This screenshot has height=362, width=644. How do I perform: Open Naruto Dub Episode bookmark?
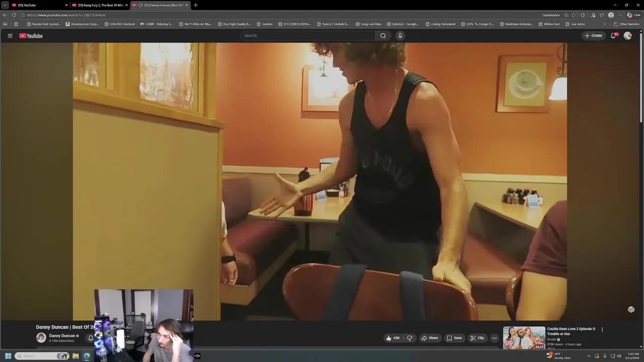(x=43, y=24)
